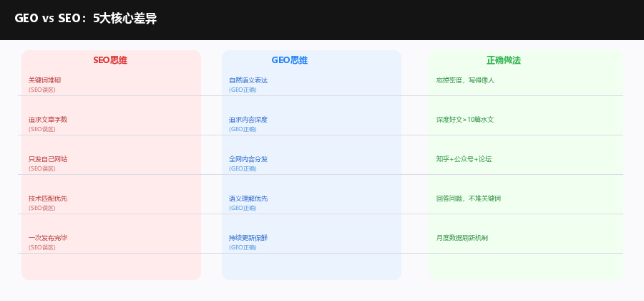The image size is (644, 301).
Task: Click the "只发自己网站" entry
Action: tap(48, 159)
